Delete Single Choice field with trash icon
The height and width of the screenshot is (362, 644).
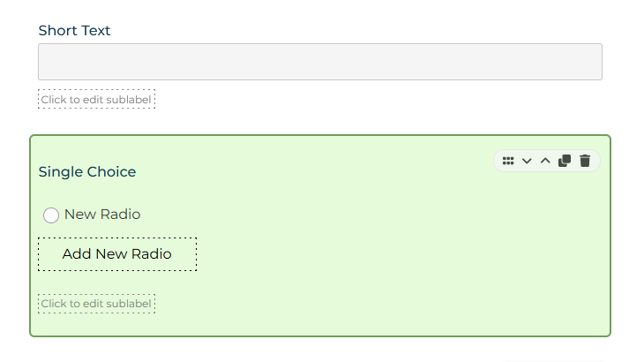(x=585, y=161)
